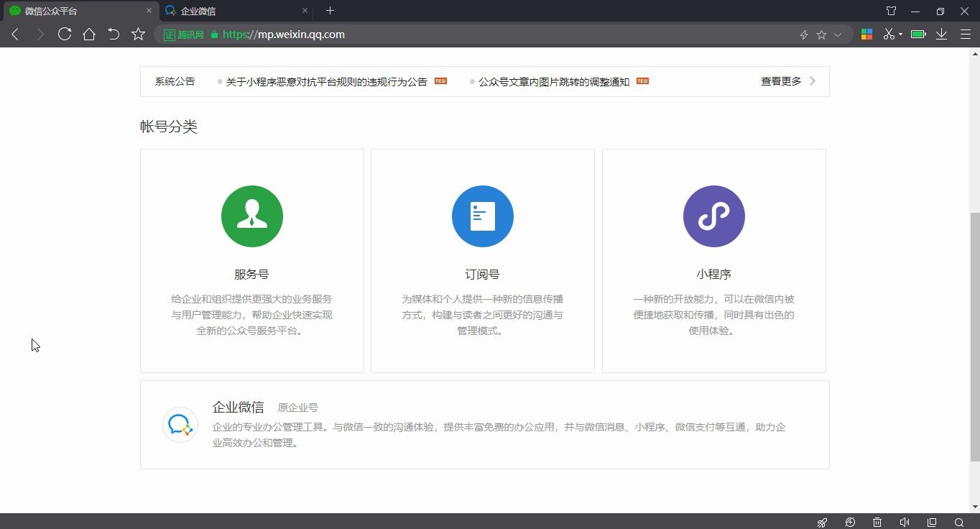
Task: Open the downloads icon in toolbar
Action: click(x=941, y=34)
